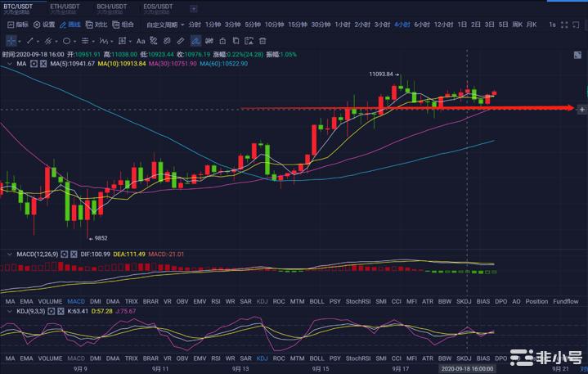Click the ruler measure tool
The width and height of the screenshot is (588, 374).
(x=181, y=41)
